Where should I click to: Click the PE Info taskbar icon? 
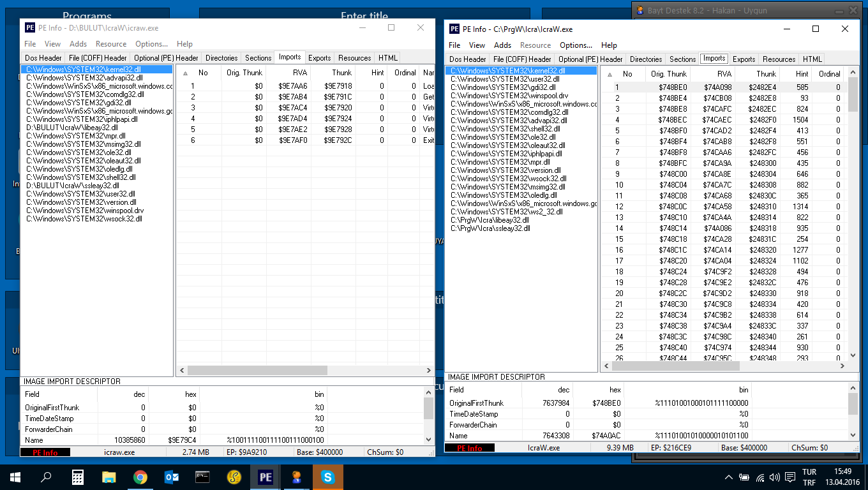tap(266, 477)
